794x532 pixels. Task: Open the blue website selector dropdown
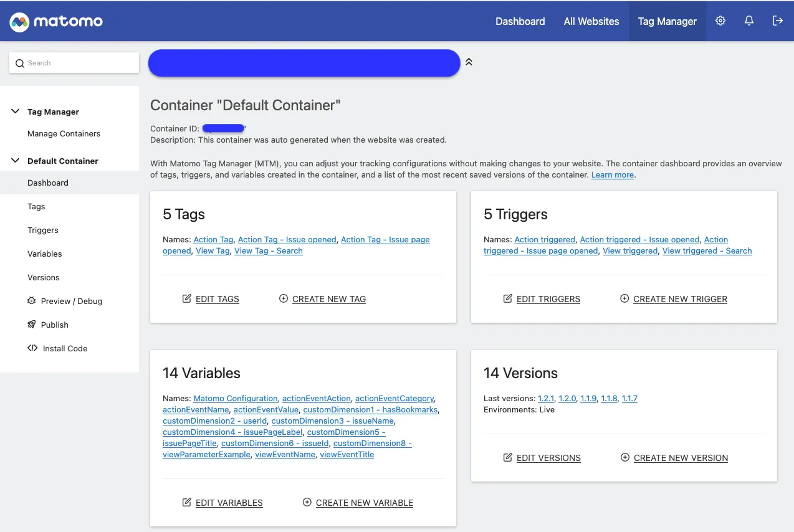pos(304,63)
